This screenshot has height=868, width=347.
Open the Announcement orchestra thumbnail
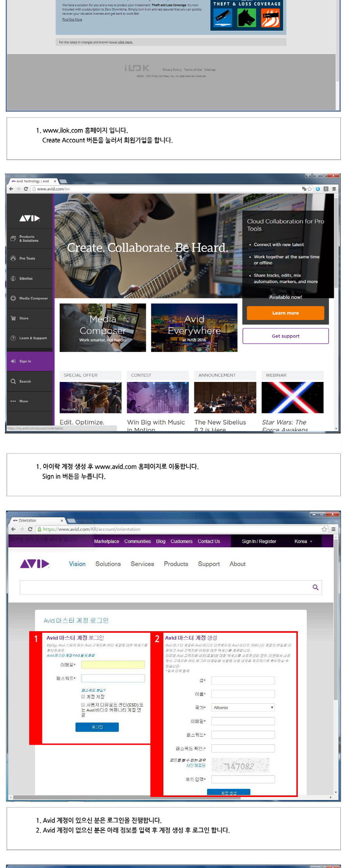[225, 398]
